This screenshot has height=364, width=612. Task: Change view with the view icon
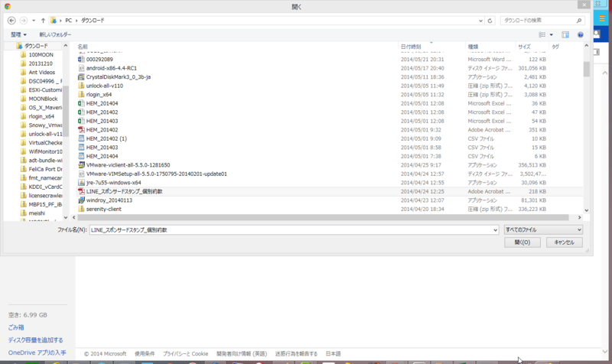click(542, 34)
